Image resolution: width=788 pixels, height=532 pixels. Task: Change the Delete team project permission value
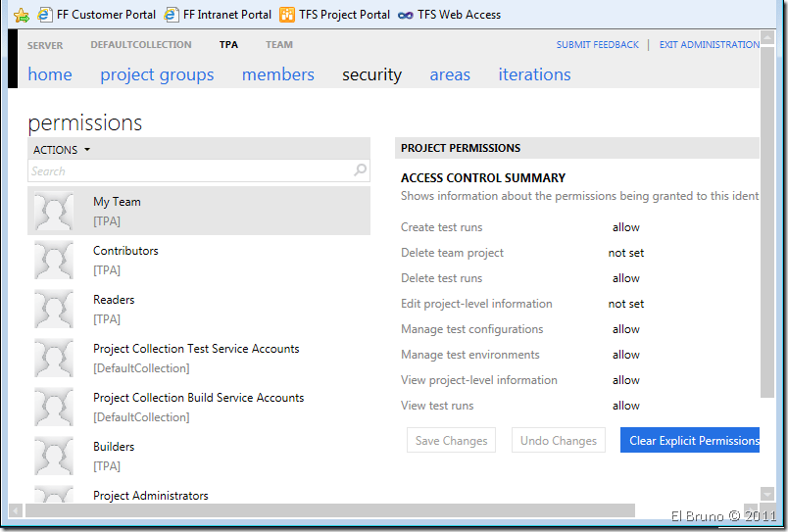[x=625, y=253]
